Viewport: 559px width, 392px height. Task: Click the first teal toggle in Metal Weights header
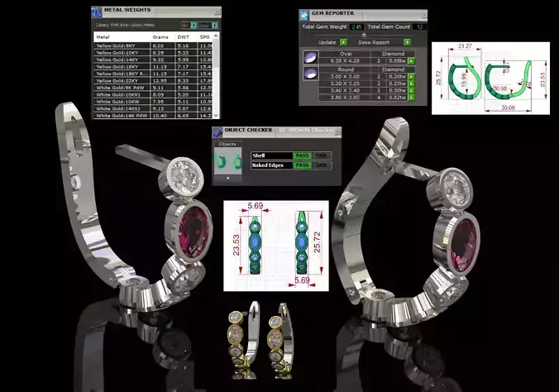point(193,26)
